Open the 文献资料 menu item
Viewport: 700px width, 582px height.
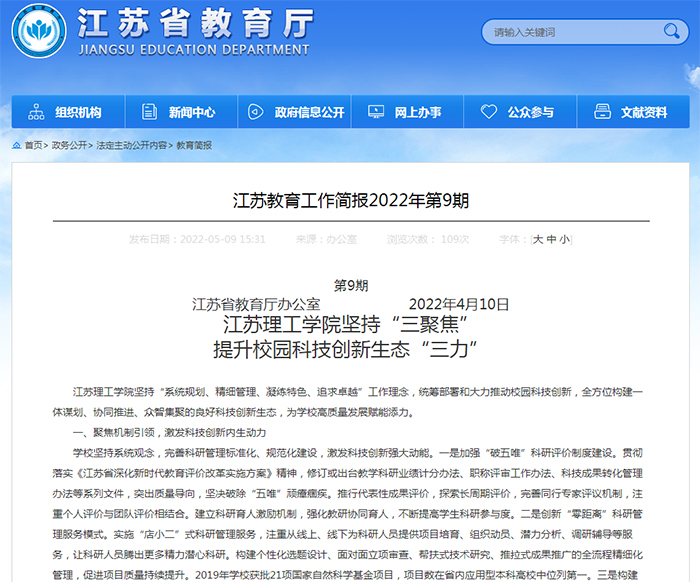644,112
